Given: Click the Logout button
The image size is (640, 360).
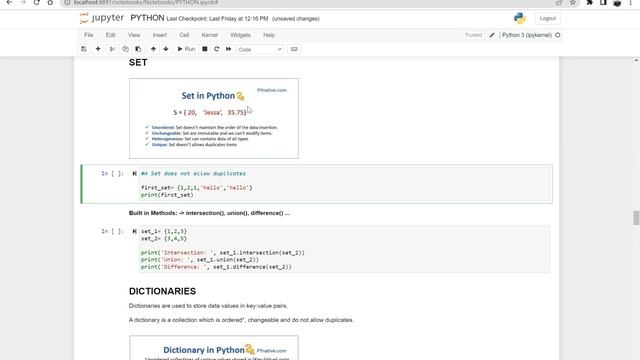Looking at the screenshot, I should tap(547, 18).
